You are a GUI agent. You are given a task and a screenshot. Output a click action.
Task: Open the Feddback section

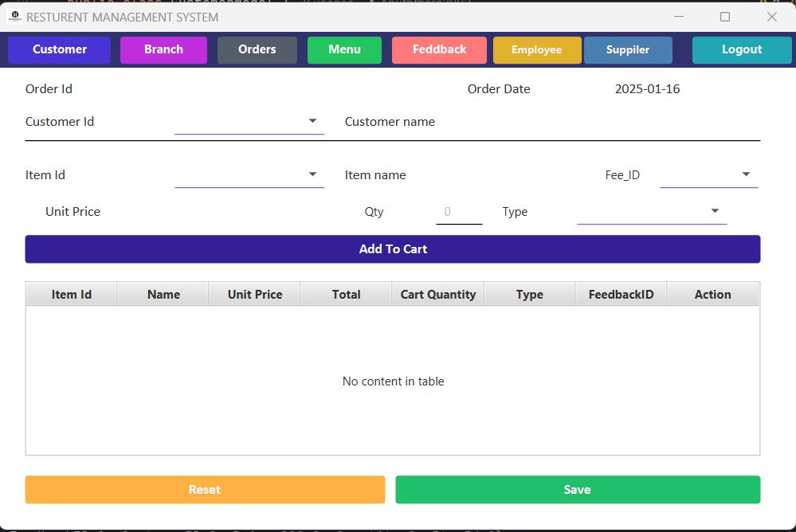(439, 49)
